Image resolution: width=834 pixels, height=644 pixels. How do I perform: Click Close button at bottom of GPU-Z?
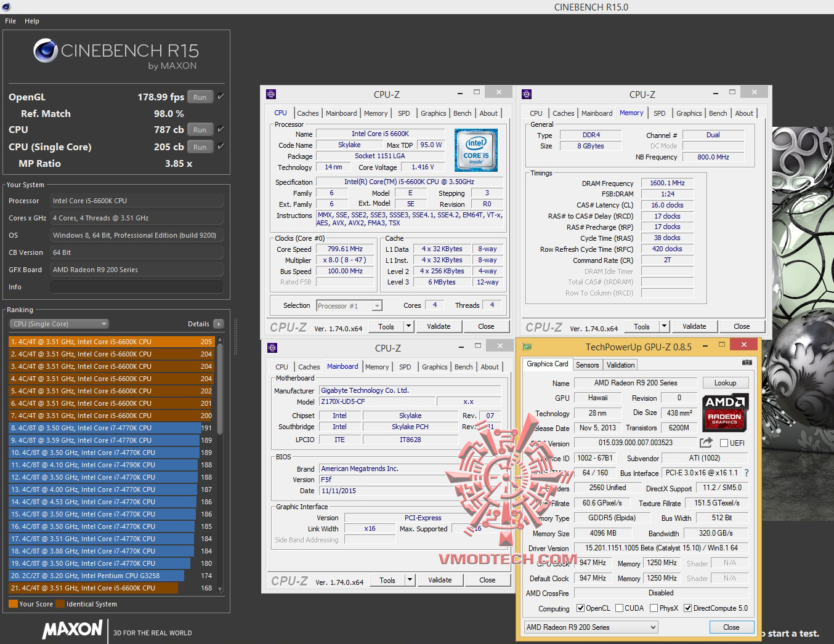pyautogui.click(x=731, y=627)
